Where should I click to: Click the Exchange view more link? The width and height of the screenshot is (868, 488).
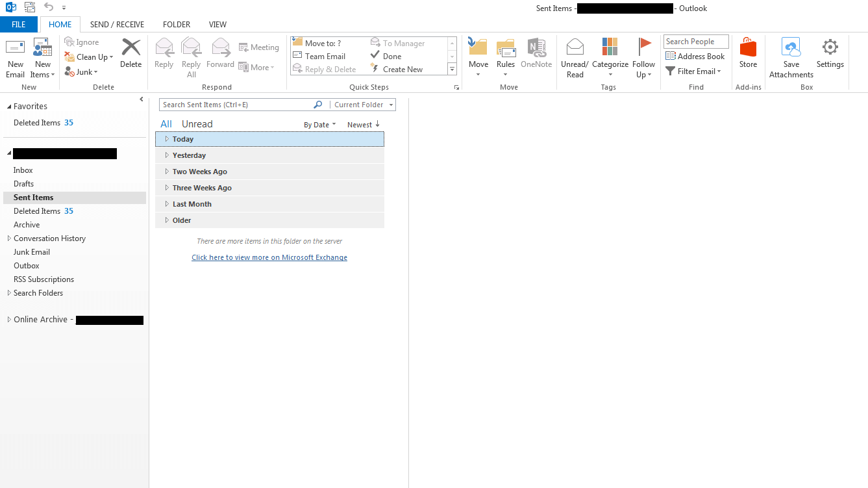click(x=269, y=257)
